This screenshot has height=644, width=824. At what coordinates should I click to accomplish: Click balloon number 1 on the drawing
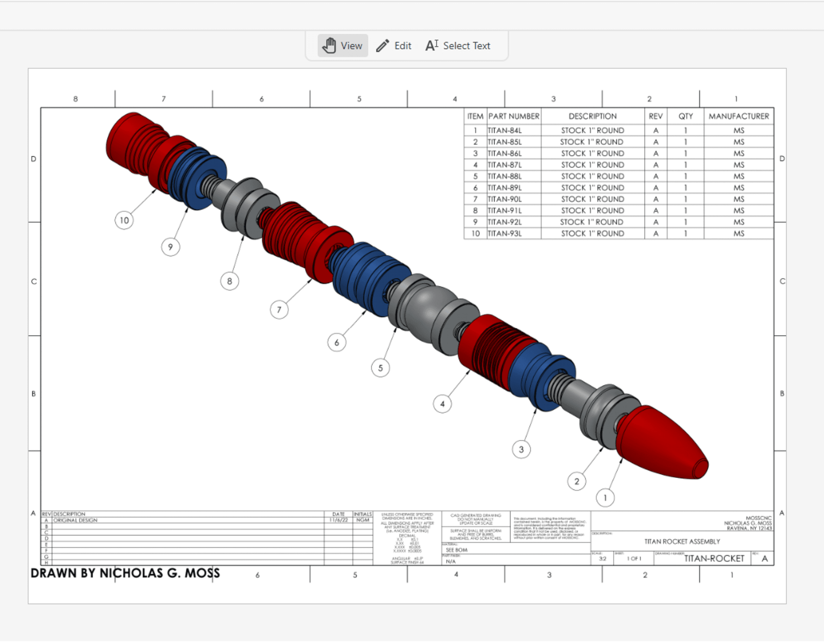pos(605,498)
